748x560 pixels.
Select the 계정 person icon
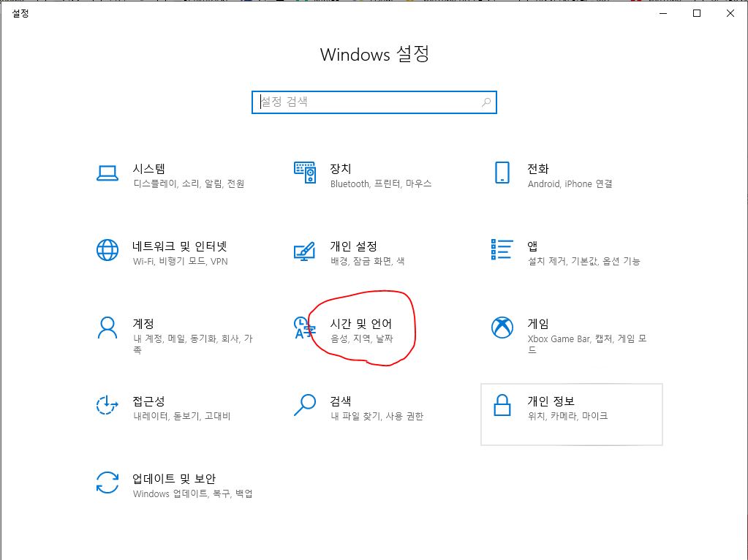(x=107, y=328)
